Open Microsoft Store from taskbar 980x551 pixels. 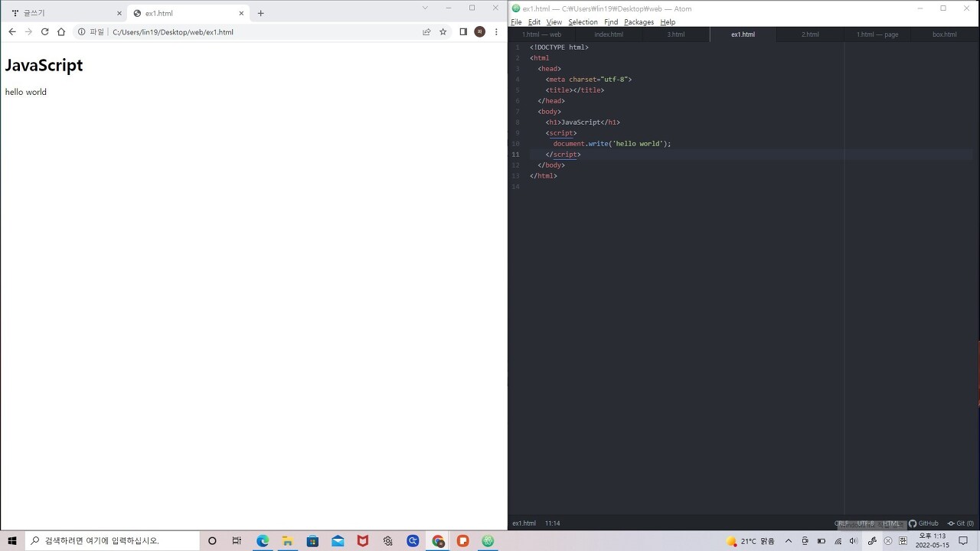pyautogui.click(x=312, y=541)
